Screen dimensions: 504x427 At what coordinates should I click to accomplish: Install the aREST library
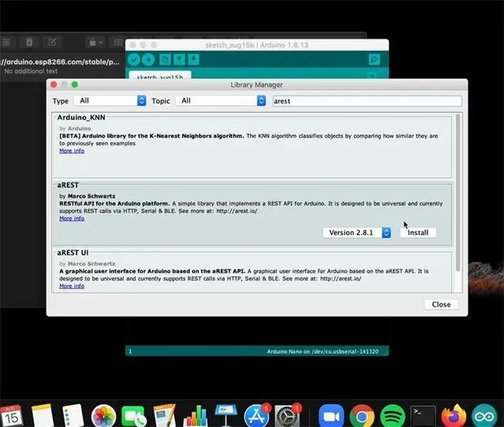(x=418, y=233)
